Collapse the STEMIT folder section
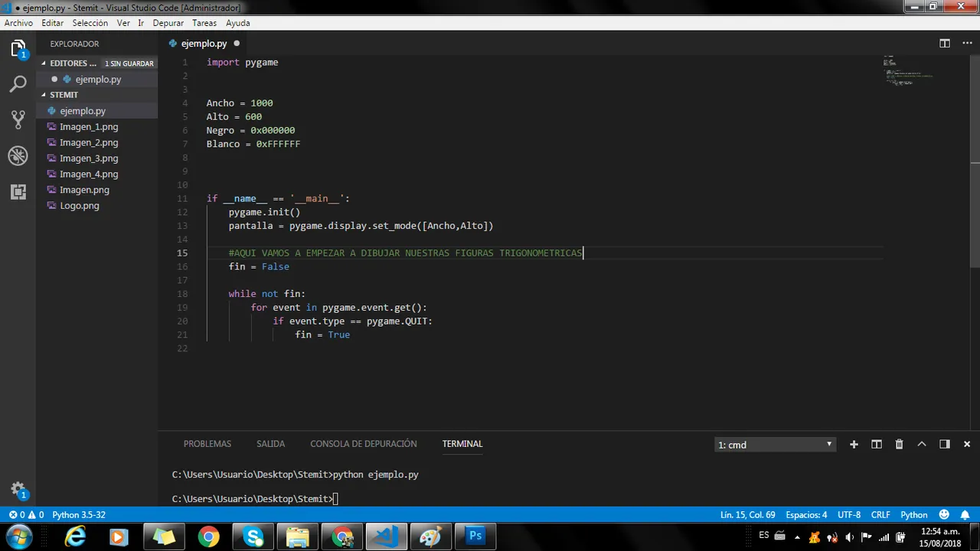Screen dimensions: 980x551 (x=97, y=95)
